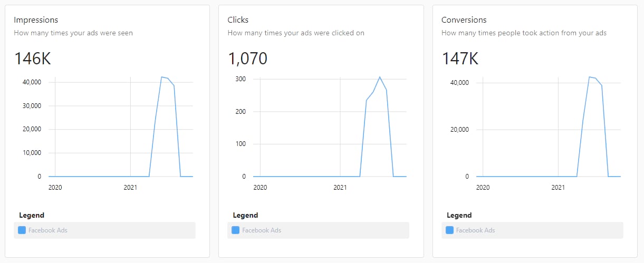Click 'How many times your ads were clicked on'
The height and width of the screenshot is (263, 644).
(296, 33)
